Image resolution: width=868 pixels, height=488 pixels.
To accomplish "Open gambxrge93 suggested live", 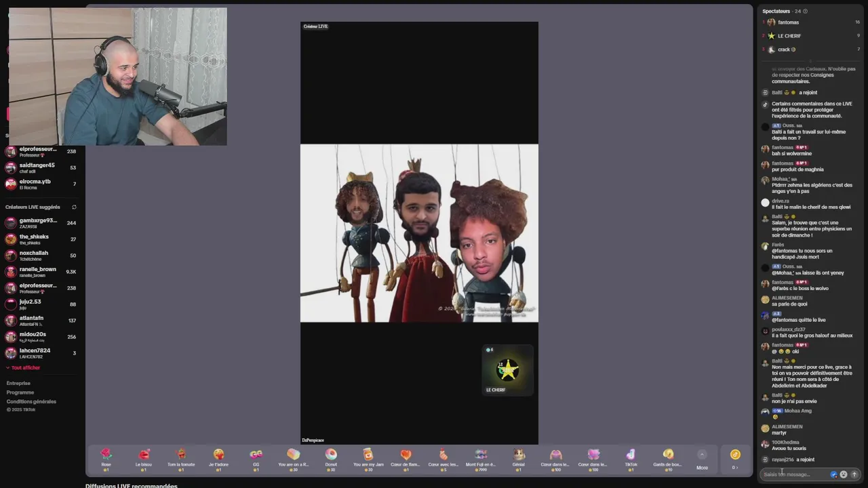I will 41,223.
